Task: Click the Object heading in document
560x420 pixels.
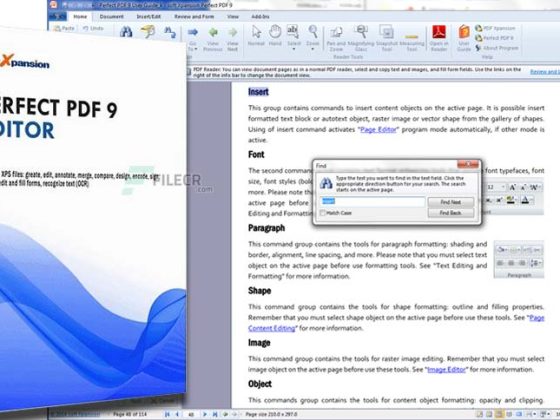Action: pos(260,384)
